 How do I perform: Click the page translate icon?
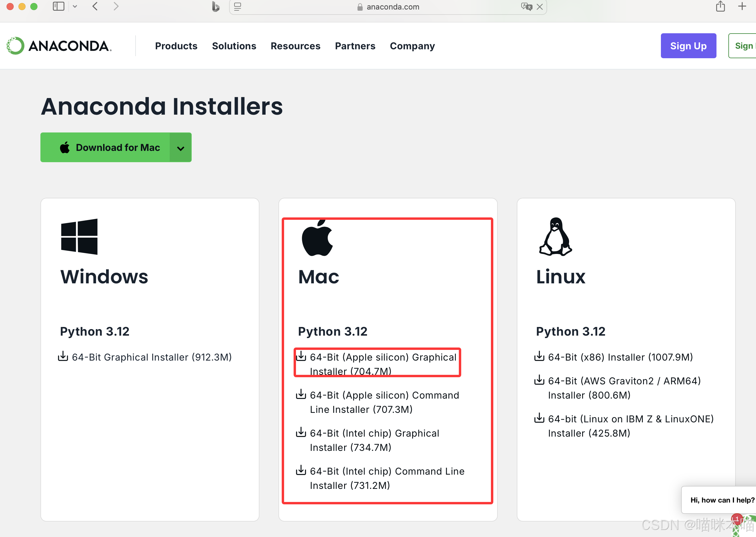526,7
